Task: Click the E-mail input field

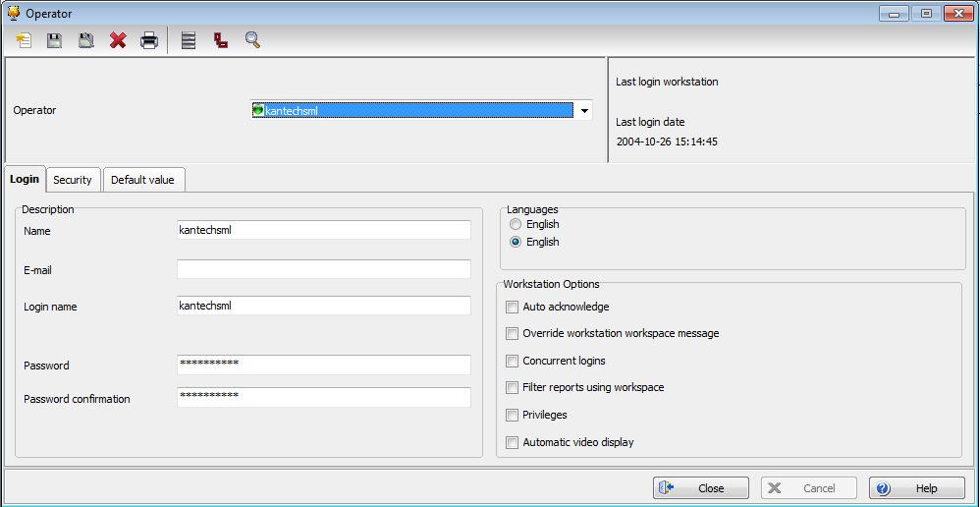Action: click(x=324, y=269)
